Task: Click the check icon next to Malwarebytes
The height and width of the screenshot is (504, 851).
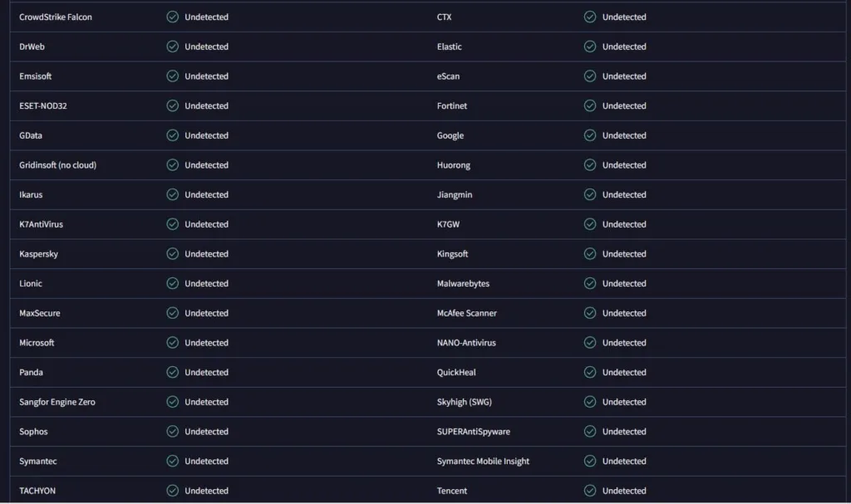Action: tap(590, 283)
